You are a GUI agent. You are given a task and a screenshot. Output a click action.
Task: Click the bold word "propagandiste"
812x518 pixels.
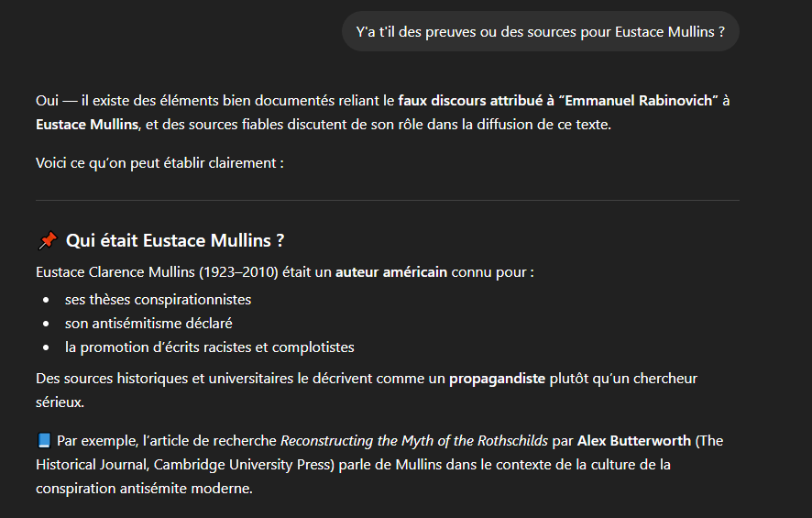[497, 378]
